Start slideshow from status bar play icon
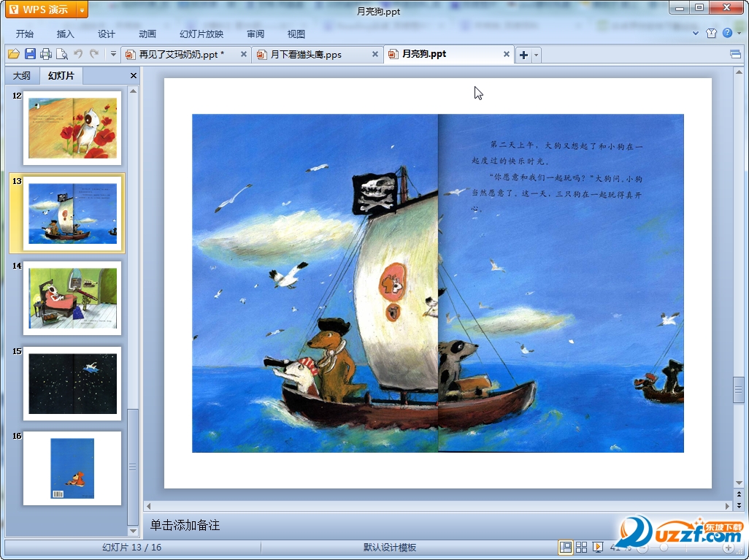 598,547
